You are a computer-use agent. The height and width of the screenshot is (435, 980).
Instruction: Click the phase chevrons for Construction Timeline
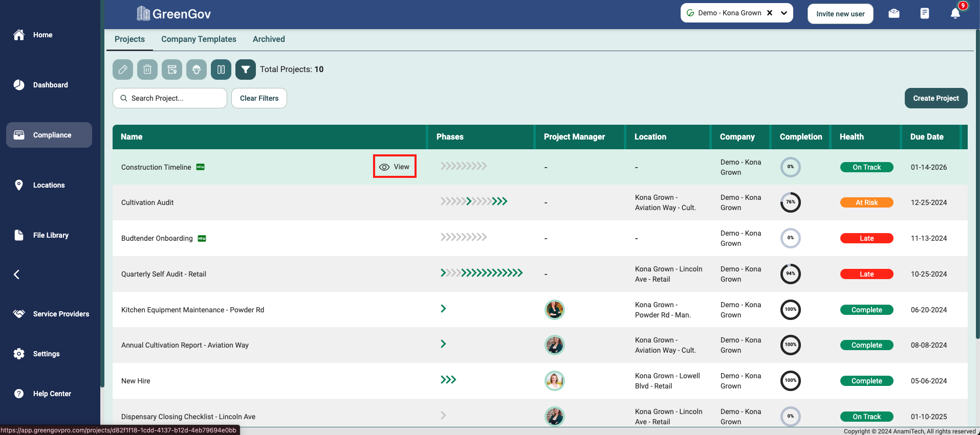[464, 166]
